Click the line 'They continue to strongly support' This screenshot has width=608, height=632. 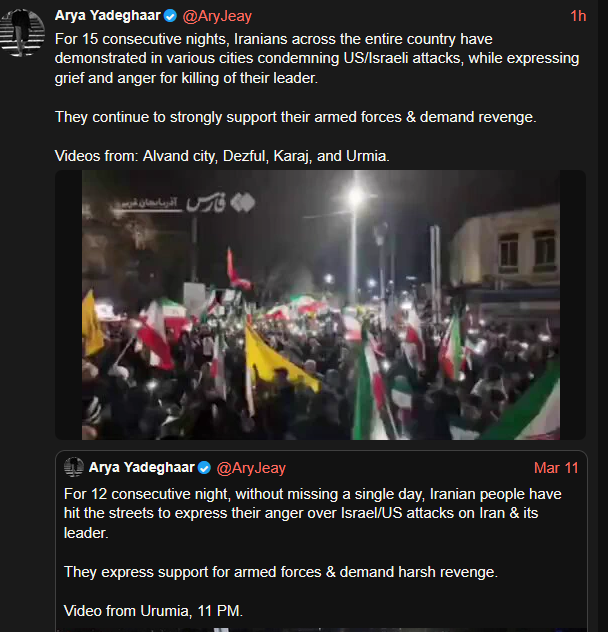click(x=296, y=117)
